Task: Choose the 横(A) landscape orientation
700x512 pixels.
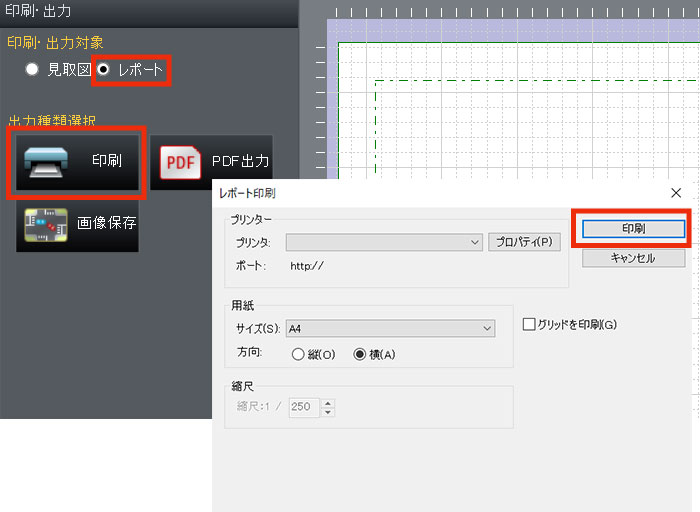Action: coord(359,354)
